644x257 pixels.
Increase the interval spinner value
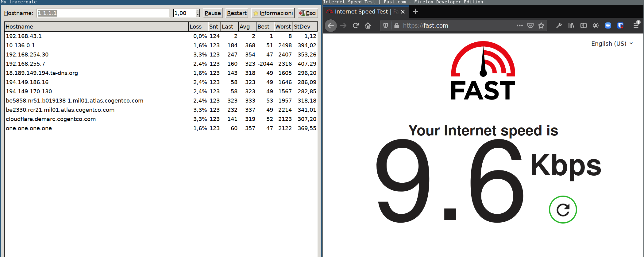(198, 11)
